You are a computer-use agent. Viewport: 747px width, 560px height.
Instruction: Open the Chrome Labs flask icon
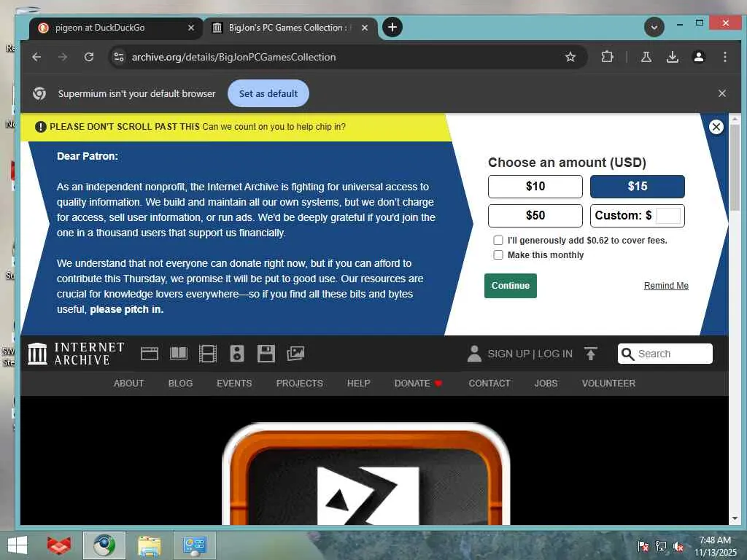click(x=646, y=57)
